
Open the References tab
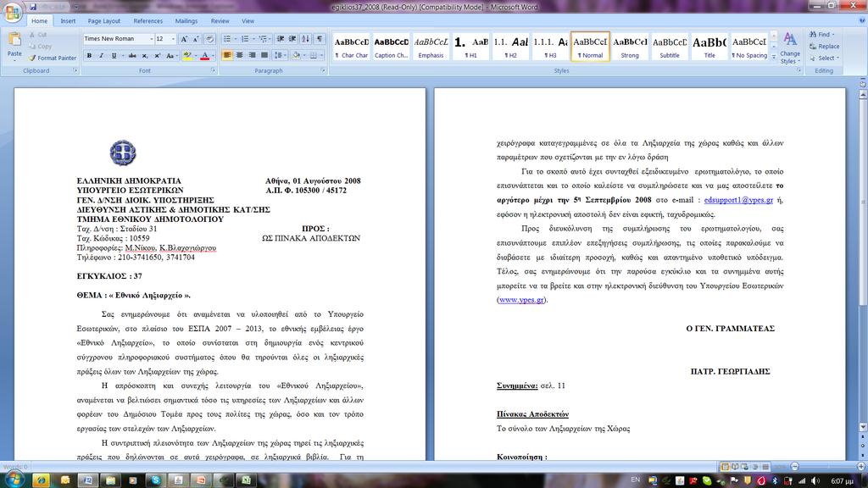click(x=147, y=21)
